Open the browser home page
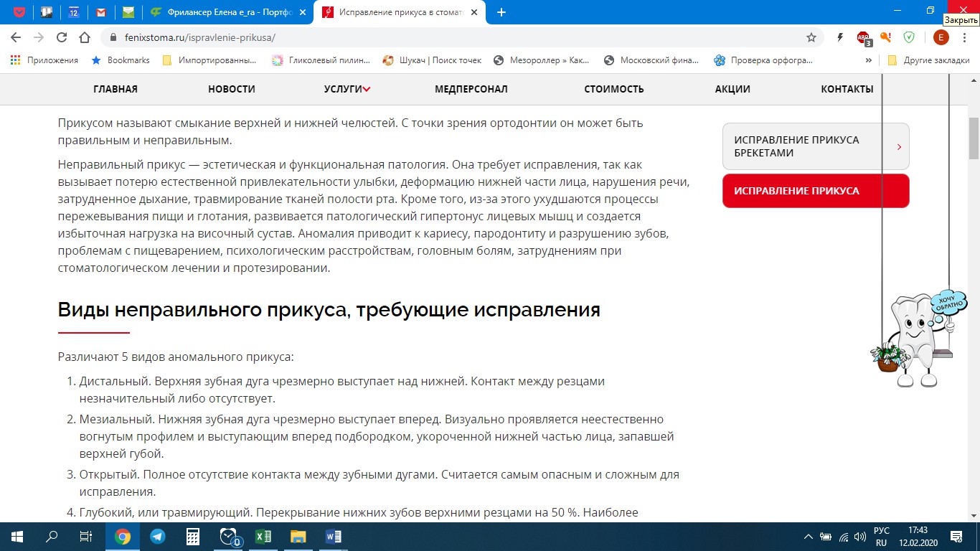Image resolution: width=980 pixels, height=551 pixels. (x=85, y=37)
